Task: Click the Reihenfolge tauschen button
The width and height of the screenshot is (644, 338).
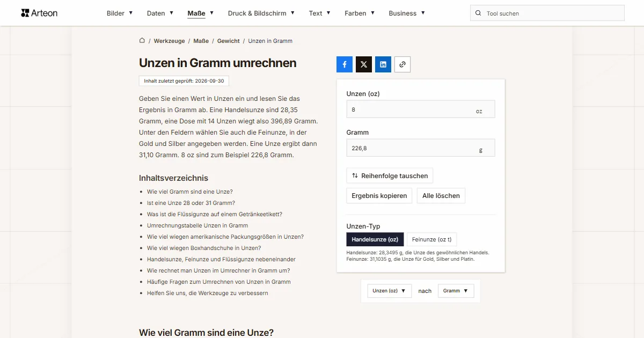Action: coord(390,175)
